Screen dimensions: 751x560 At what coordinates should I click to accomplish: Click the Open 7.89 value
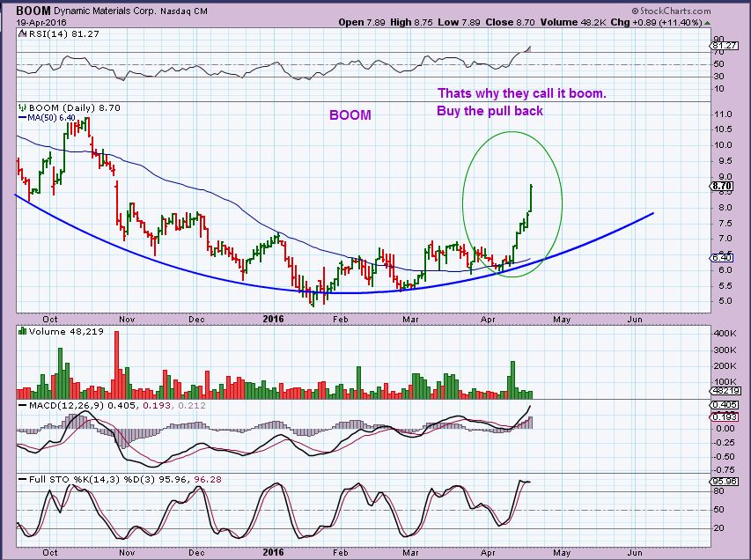pos(362,23)
